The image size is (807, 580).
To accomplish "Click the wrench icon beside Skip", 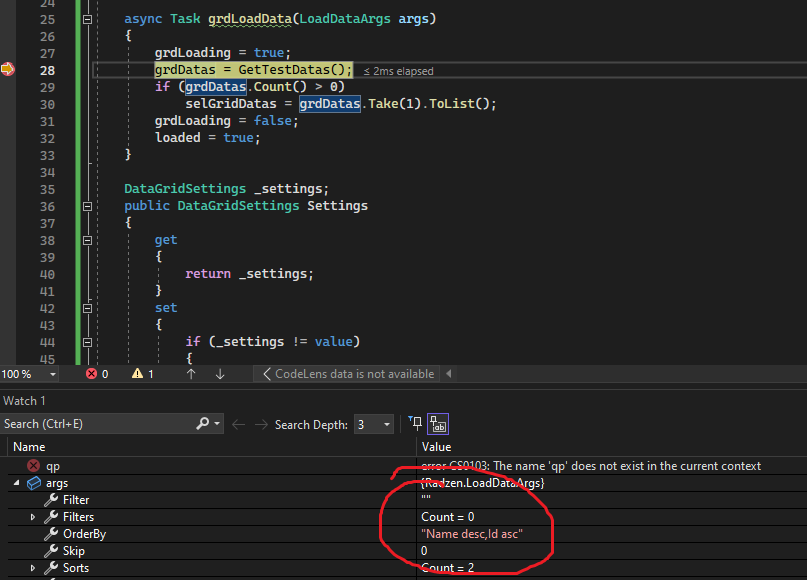I will pyautogui.click(x=51, y=551).
